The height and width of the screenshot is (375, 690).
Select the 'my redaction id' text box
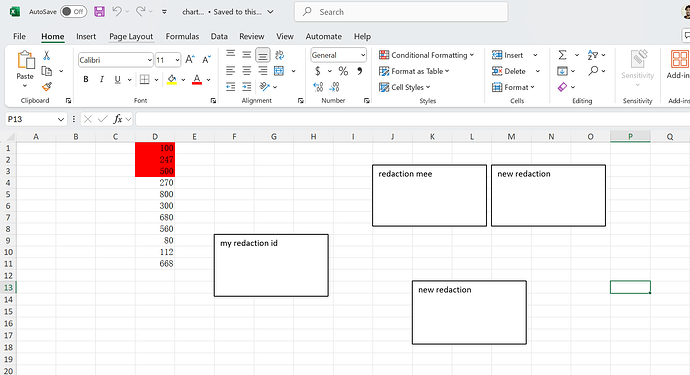(x=271, y=265)
